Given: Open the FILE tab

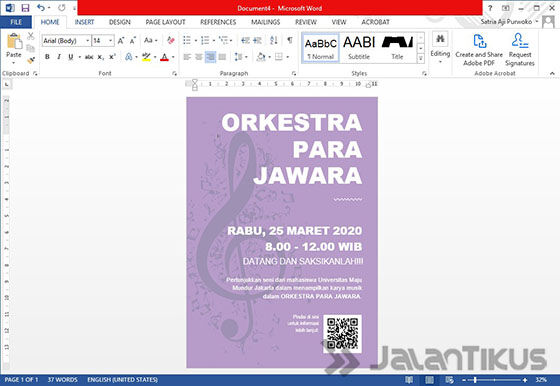Looking at the screenshot, I should (16, 22).
